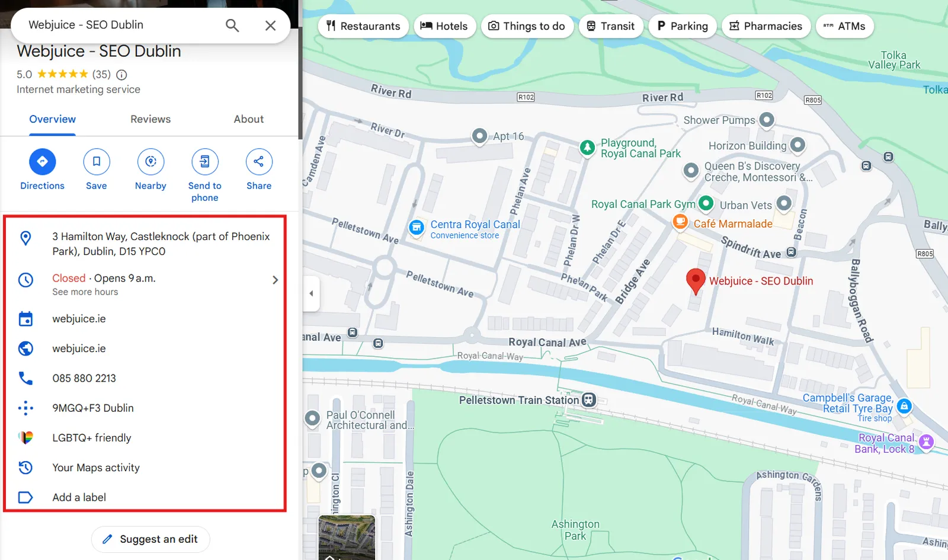Search Nearby with the location-target icon
The width and height of the screenshot is (948, 560).
tap(150, 162)
